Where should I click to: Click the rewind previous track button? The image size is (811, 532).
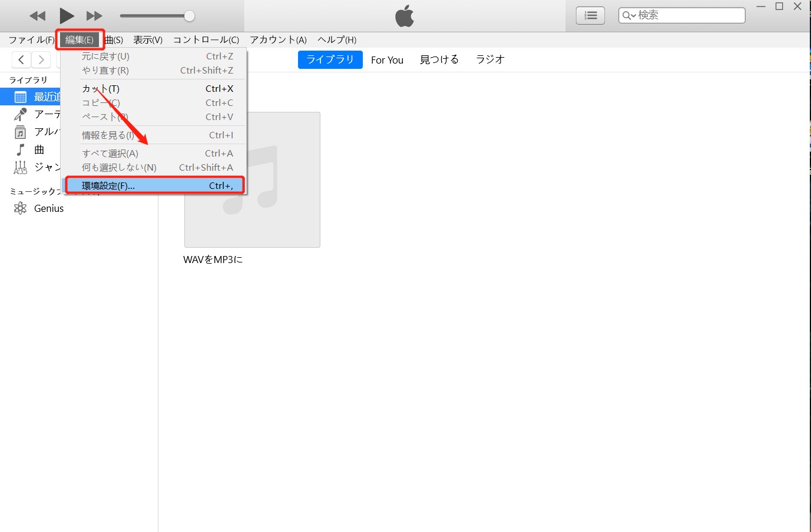pyautogui.click(x=38, y=16)
